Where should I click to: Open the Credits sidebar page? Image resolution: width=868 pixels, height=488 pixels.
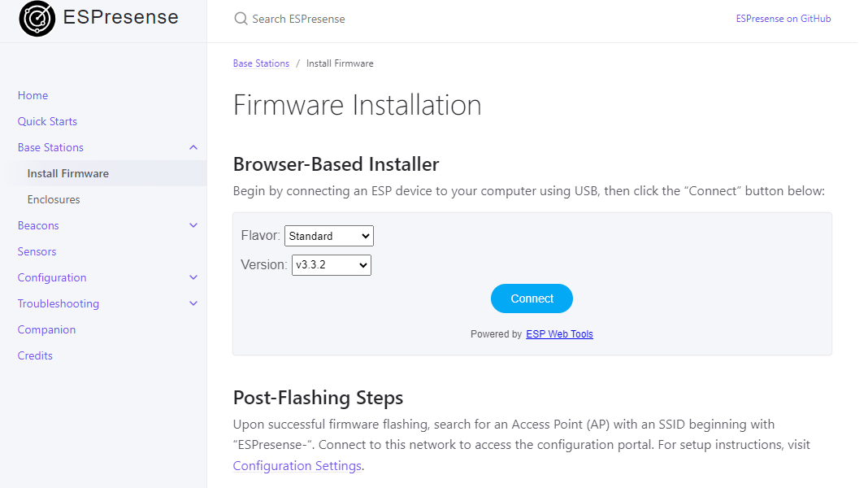pos(35,355)
